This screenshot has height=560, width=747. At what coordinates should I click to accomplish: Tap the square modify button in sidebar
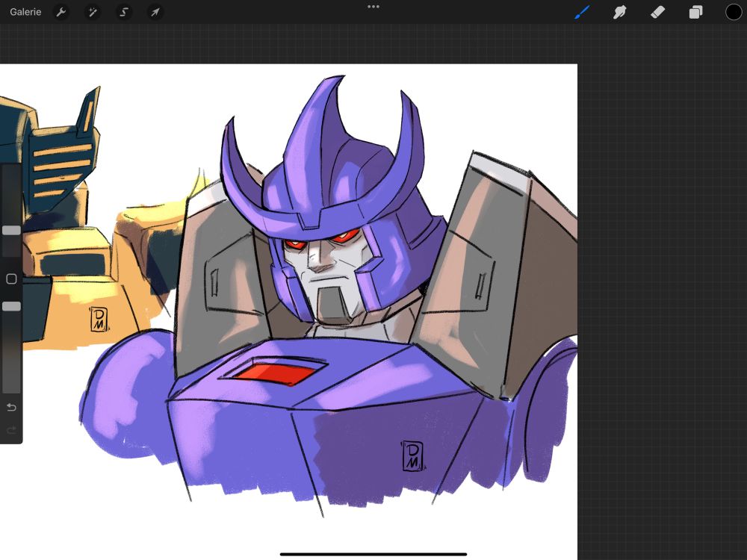(11, 279)
